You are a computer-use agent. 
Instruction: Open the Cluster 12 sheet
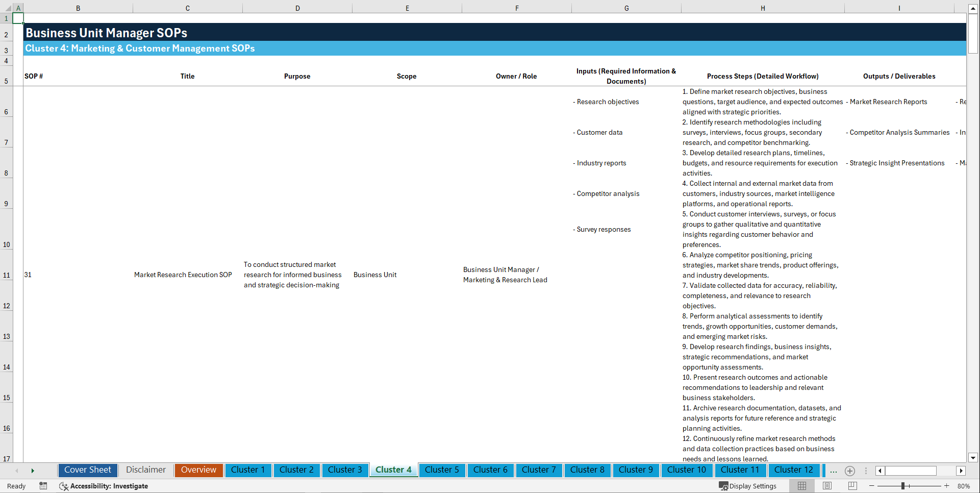pyautogui.click(x=793, y=470)
